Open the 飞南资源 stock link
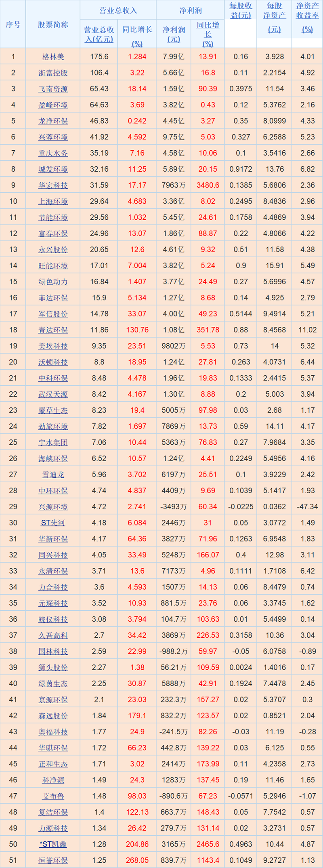Screen dimensions: 323x868 (x=53, y=89)
